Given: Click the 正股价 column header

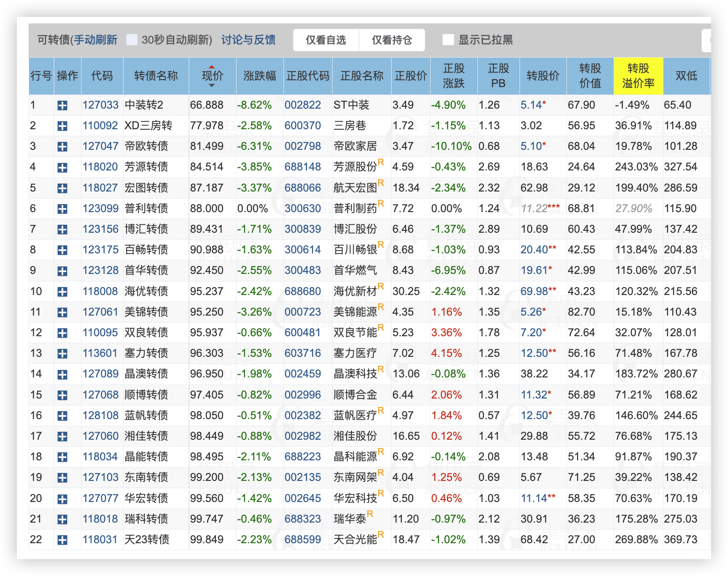Looking at the screenshot, I should pyautogui.click(x=411, y=76).
